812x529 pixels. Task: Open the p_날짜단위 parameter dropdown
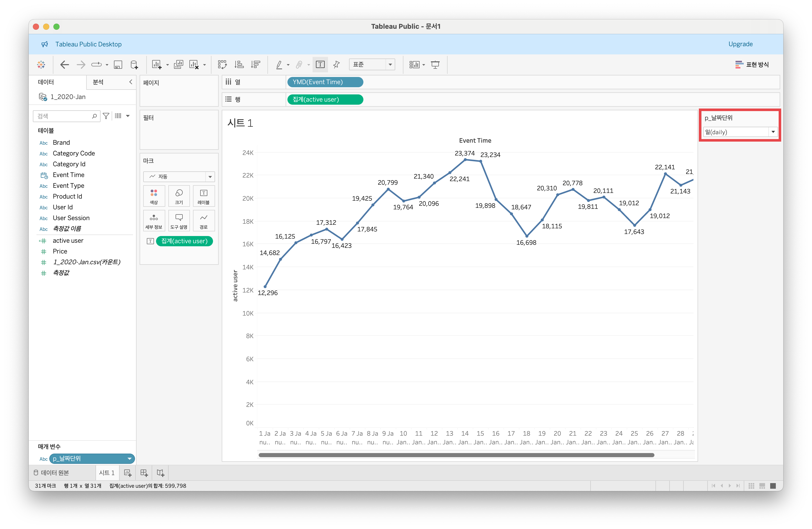pos(773,132)
